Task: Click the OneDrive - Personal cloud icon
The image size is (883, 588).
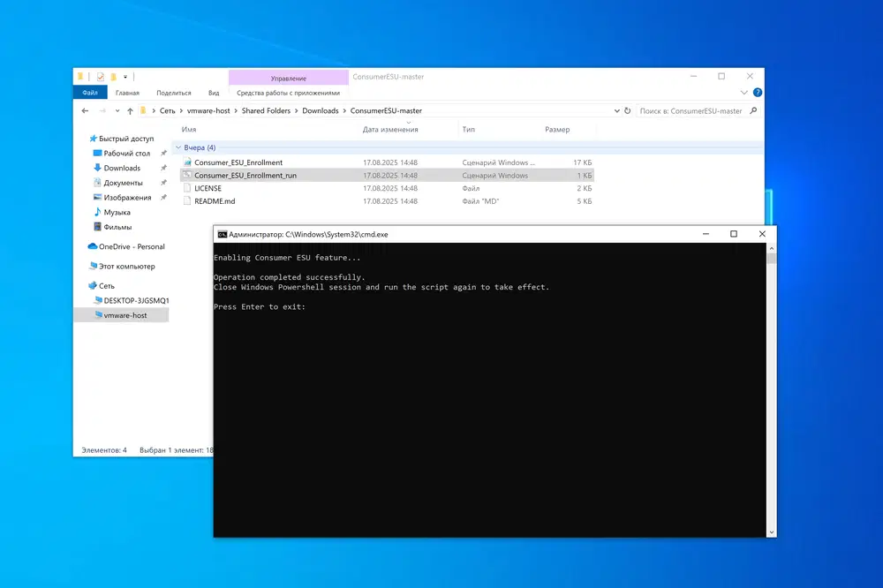Action: tap(93, 247)
